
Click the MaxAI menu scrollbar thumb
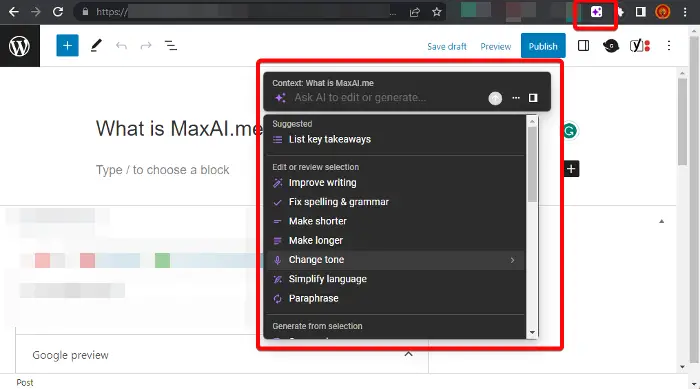[532, 164]
